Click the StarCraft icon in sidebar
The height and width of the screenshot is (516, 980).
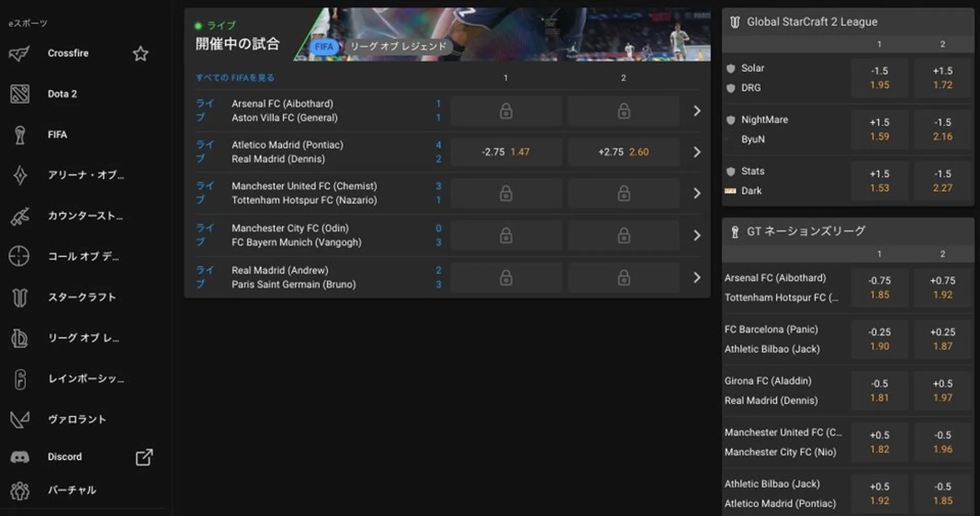[x=19, y=297]
